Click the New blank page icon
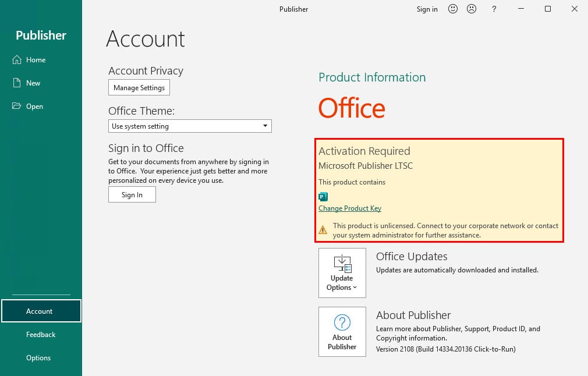The width and height of the screenshot is (588, 376). point(17,83)
